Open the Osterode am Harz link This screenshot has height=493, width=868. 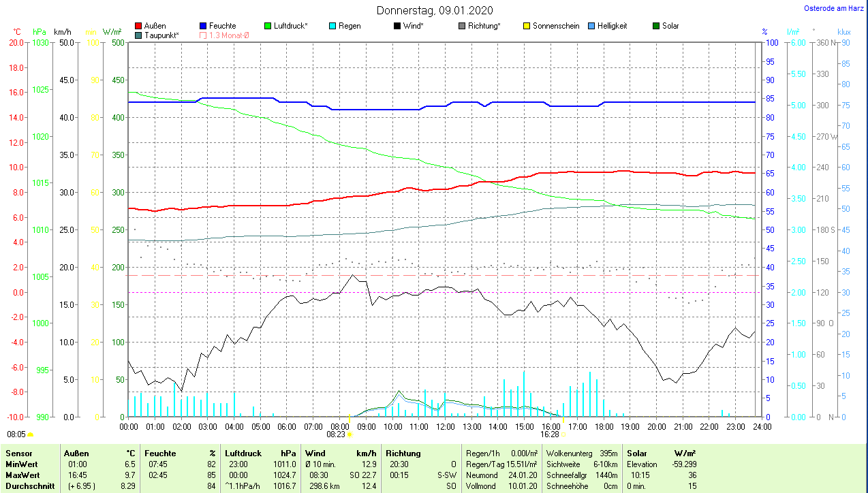834,9
